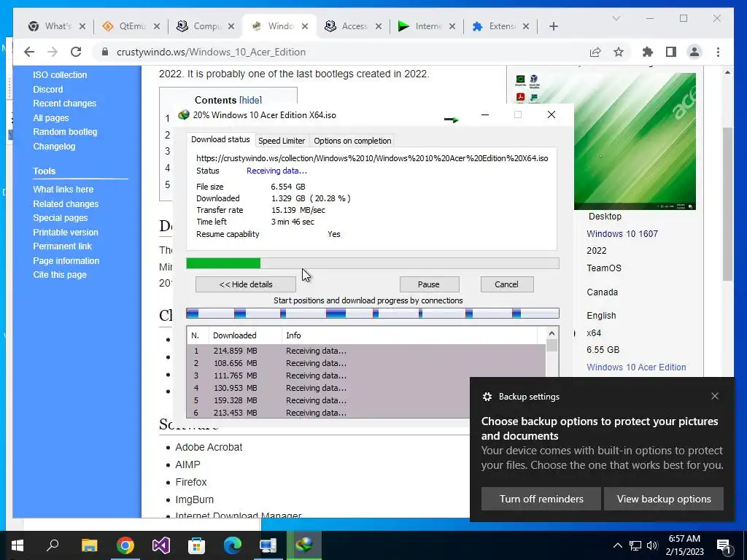747x560 pixels.
Task: Open the tab search chevron in Chrome
Action: [616, 18]
